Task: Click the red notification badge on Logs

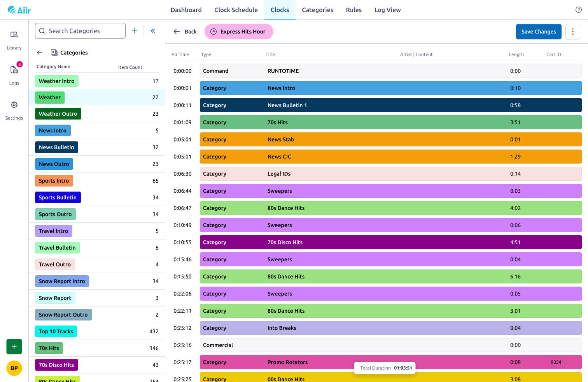Action: [19, 64]
